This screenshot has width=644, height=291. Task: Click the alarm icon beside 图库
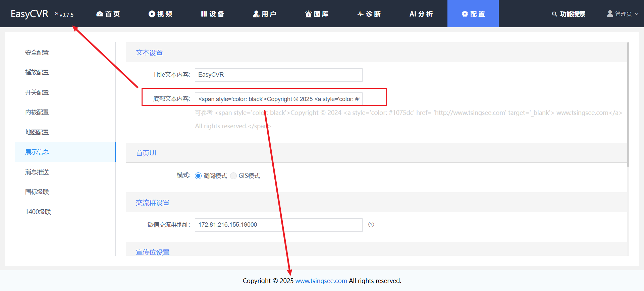(x=308, y=14)
